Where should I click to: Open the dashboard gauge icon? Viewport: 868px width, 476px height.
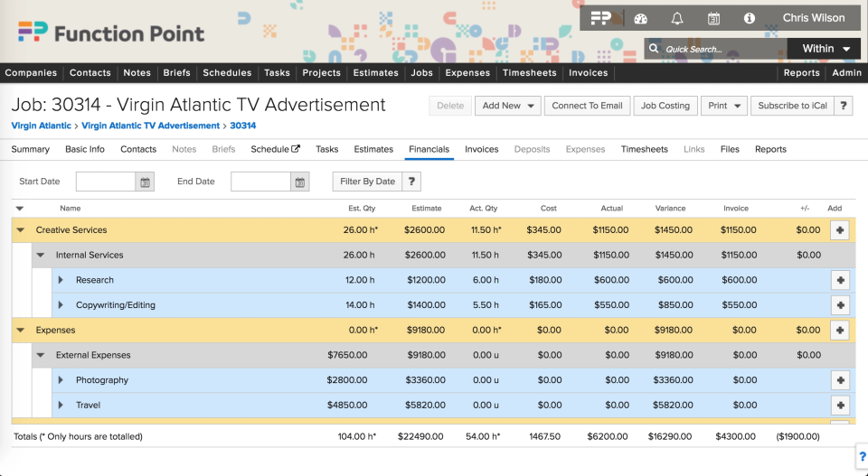pyautogui.click(x=641, y=18)
